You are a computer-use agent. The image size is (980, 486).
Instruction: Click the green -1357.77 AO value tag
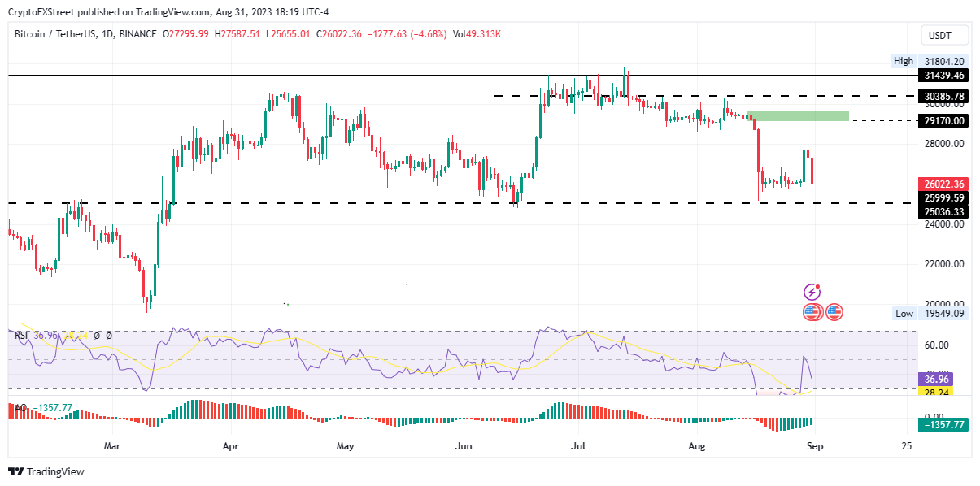coord(943,424)
